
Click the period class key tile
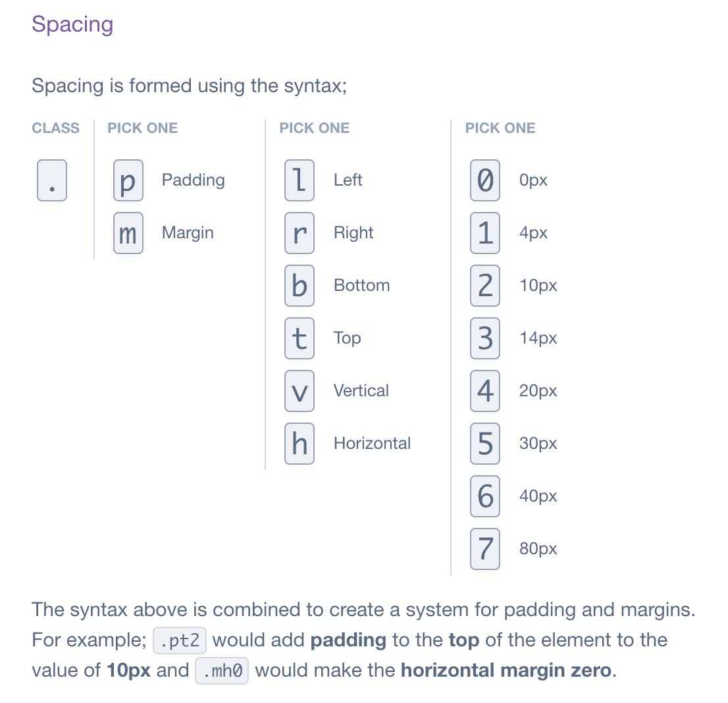coord(52,180)
